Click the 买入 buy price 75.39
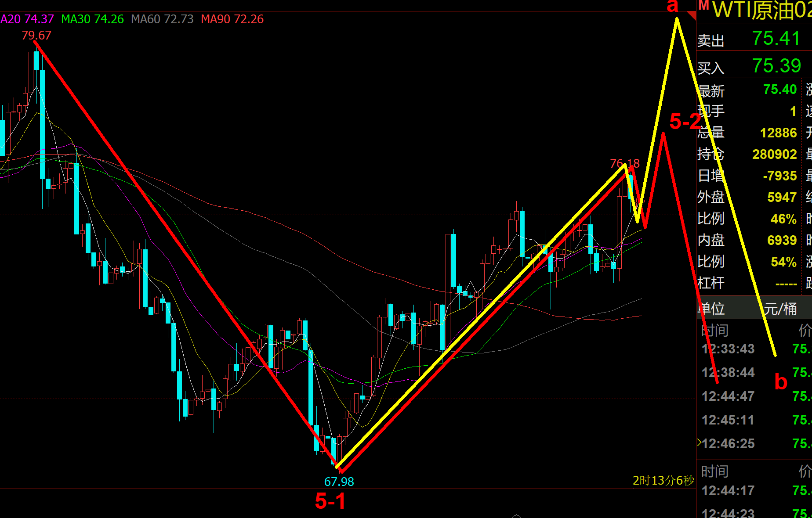This screenshot has height=518, width=812. [x=776, y=66]
